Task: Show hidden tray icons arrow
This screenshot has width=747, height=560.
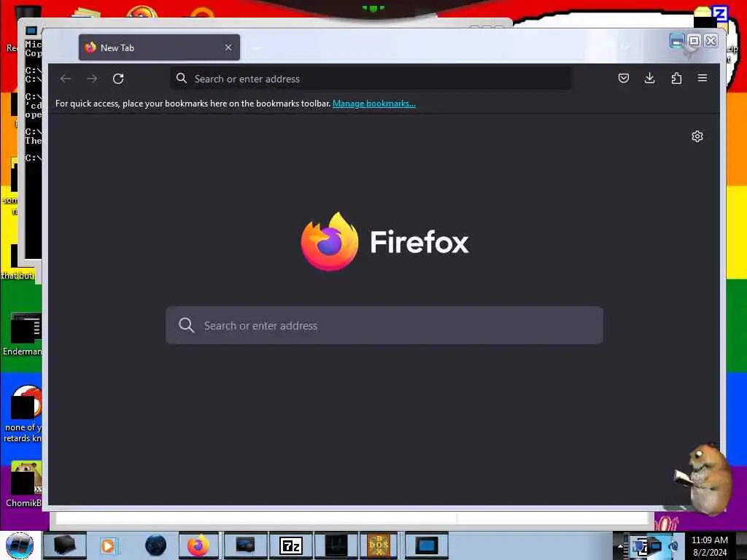Action: [620, 546]
